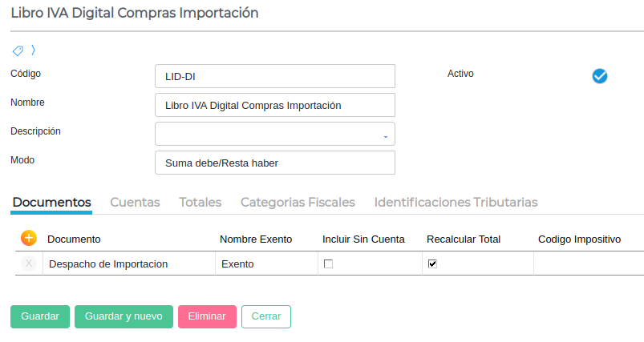The height and width of the screenshot is (342, 644).
Task: Focus the Nombre text field
Action: (274, 106)
